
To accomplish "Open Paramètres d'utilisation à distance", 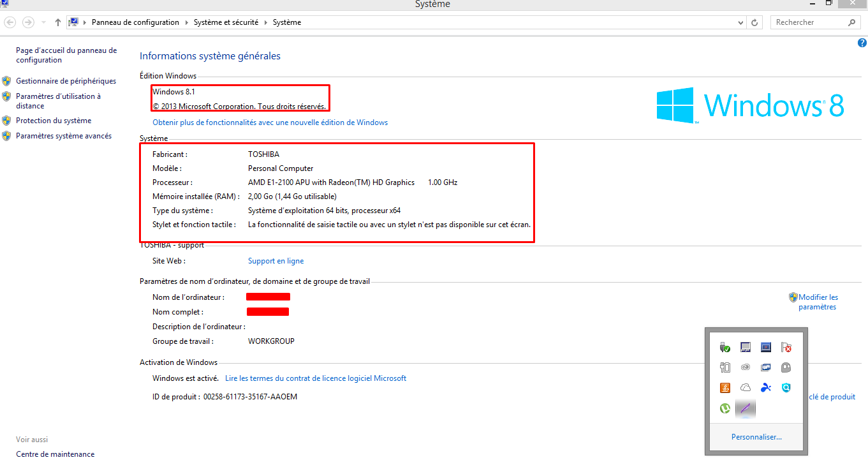I will coord(58,101).
